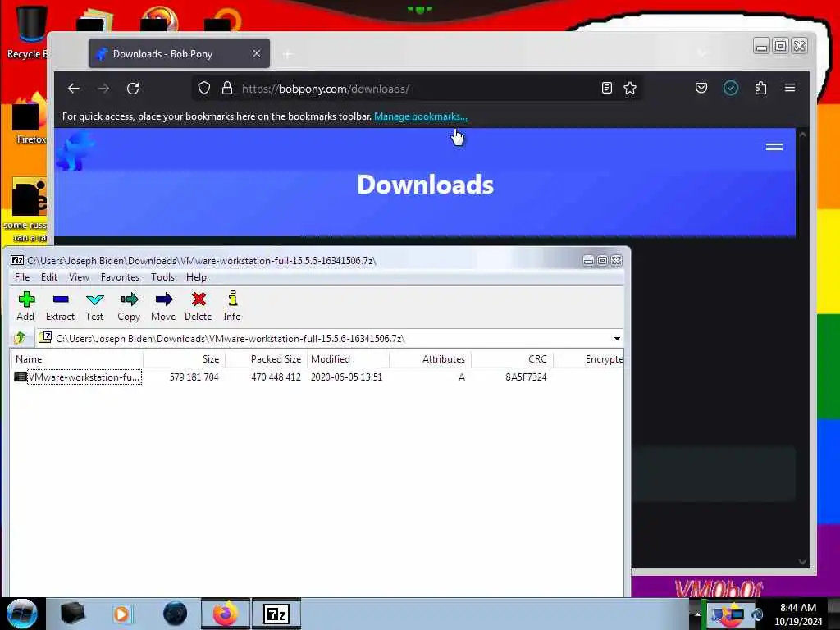Show site security padlock info
The width and height of the screenshot is (840, 630).
[227, 89]
